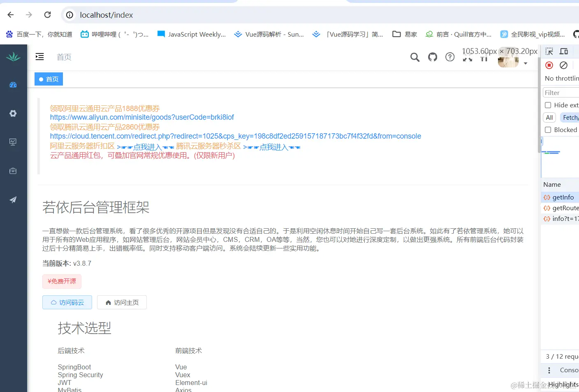Image resolution: width=579 pixels, height=392 pixels.
Task: Click 点我进入 after 腾讯云服务器秒杀区
Action: click(272, 147)
